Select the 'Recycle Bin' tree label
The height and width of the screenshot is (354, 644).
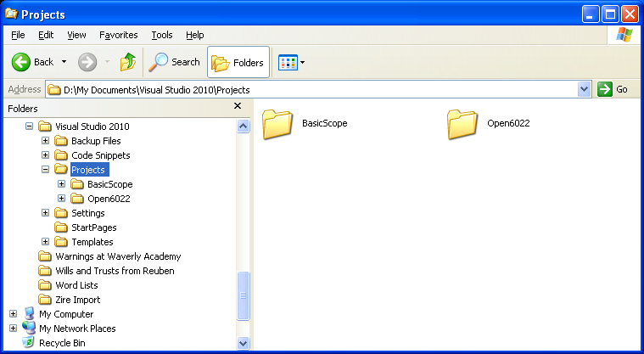[x=62, y=342]
